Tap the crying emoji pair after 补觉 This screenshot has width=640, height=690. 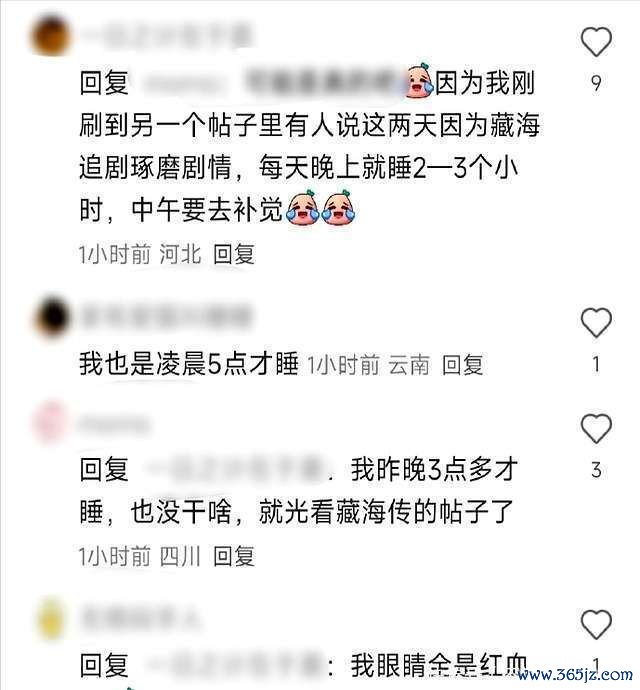pyautogui.click(x=321, y=208)
